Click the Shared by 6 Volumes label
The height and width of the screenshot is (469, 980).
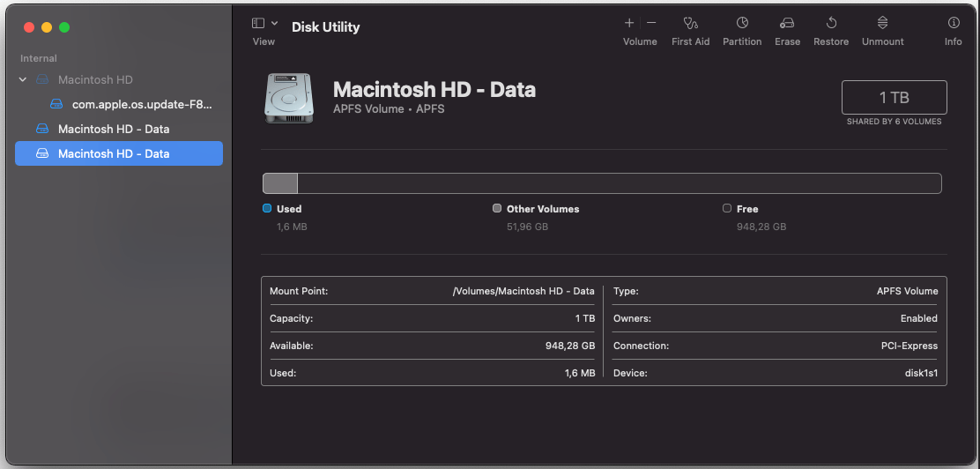tap(894, 122)
